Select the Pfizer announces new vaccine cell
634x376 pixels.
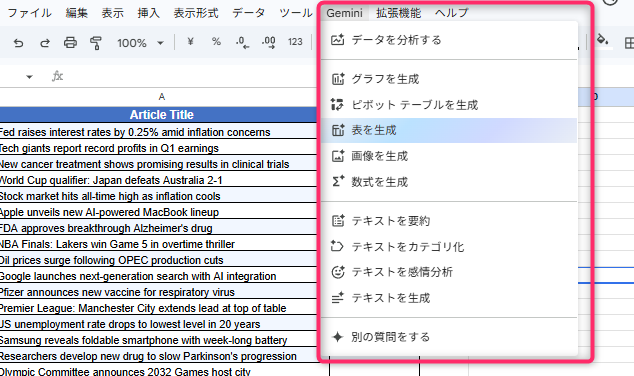coord(158,292)
